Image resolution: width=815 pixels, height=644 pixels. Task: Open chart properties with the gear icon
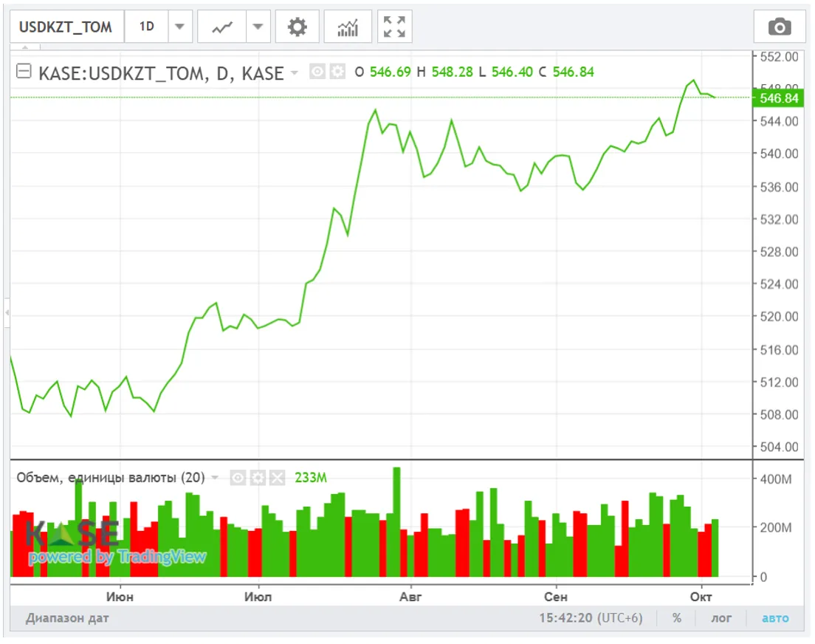pos(297,27)
